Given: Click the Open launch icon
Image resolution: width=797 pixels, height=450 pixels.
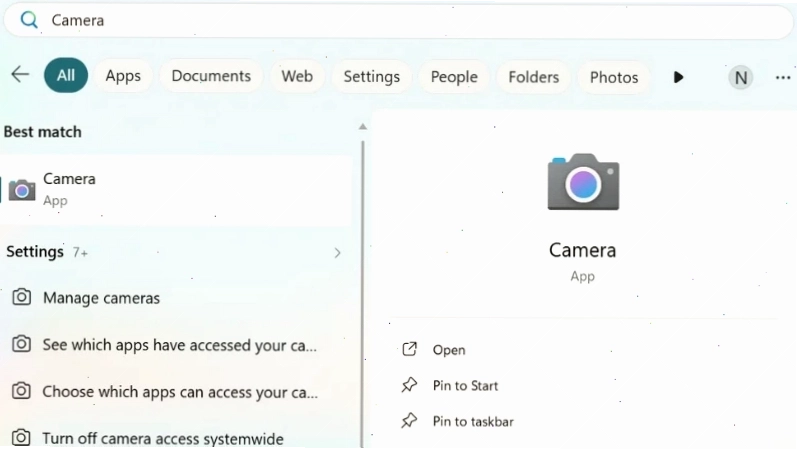Looking at the screenshot, I should [410, 349].
